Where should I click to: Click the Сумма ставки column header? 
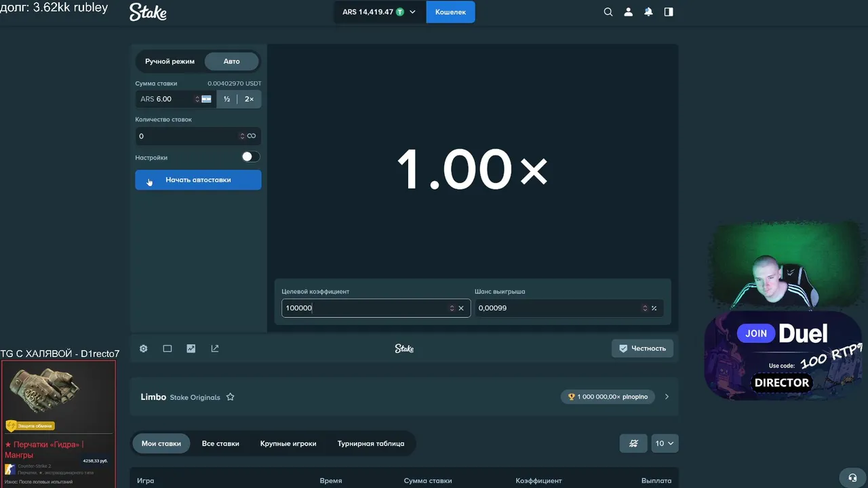point(428,481)
